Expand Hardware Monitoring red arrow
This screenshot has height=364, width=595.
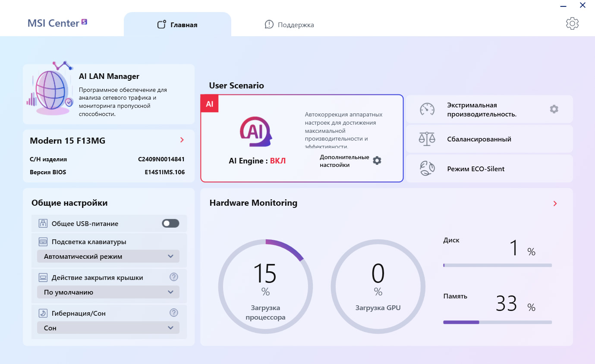(555, 204)
